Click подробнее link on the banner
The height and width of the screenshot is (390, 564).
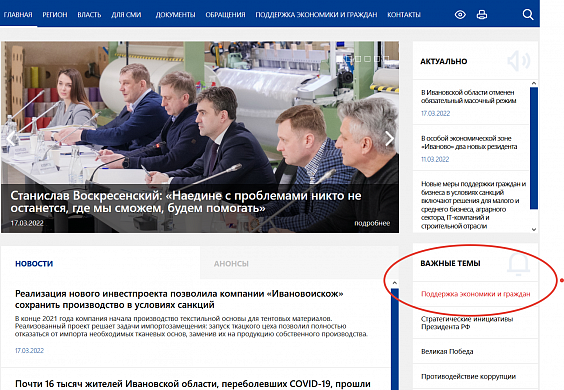[372, 223]
